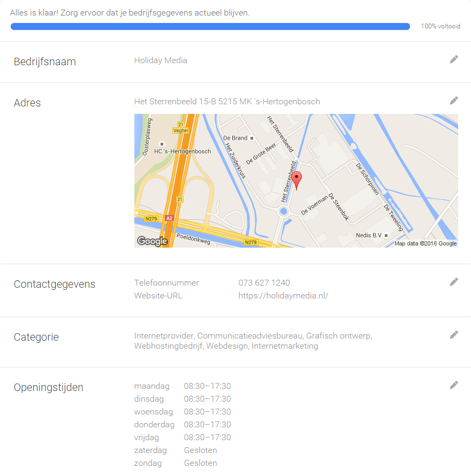Click the Bedrijfsnaam section heading

[x=44, y=62]
